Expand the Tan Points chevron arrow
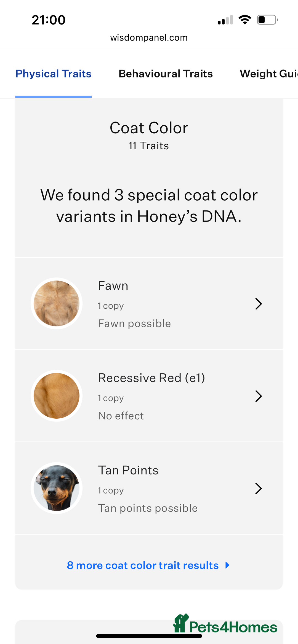The image size is (298, 644). click(x=258, y=488)
